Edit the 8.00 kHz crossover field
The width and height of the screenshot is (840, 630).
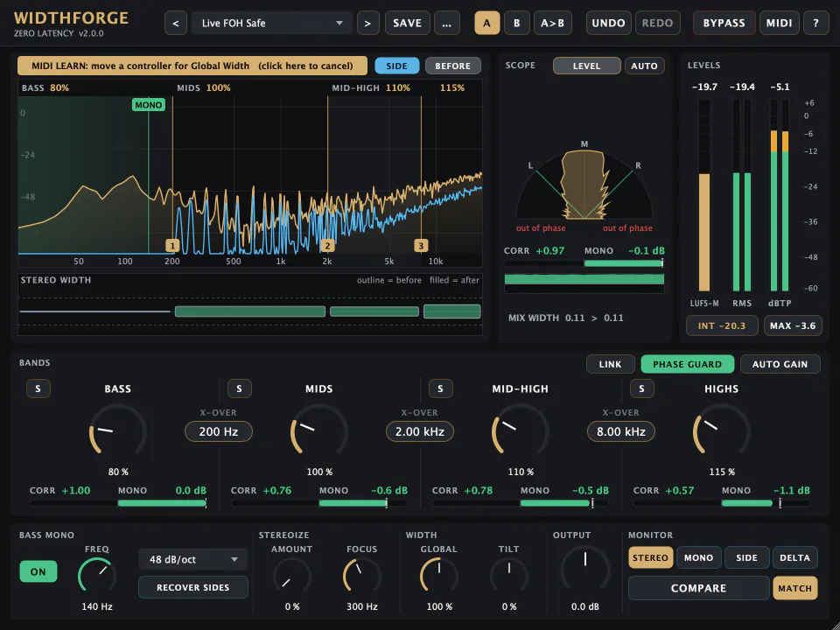[621, 431]
